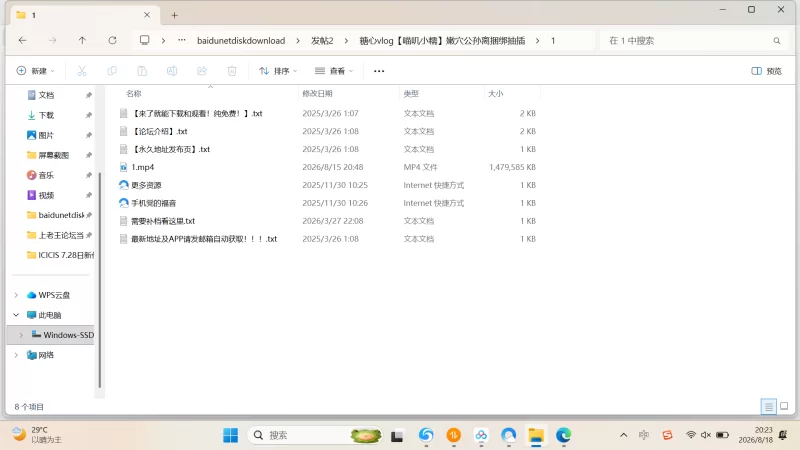Image resolution: width=800 pixels, height=450 pixels.
Task: Sort by the 大小 column header
Action: click(x=495, y=93)
